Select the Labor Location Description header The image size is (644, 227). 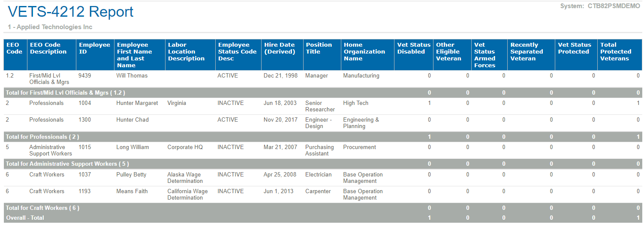pos(190,55)
